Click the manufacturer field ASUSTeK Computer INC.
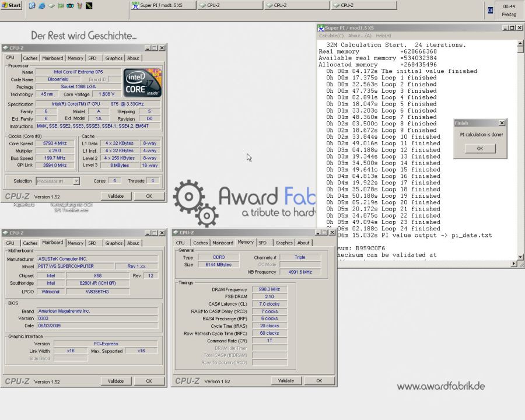 point(97,259)
